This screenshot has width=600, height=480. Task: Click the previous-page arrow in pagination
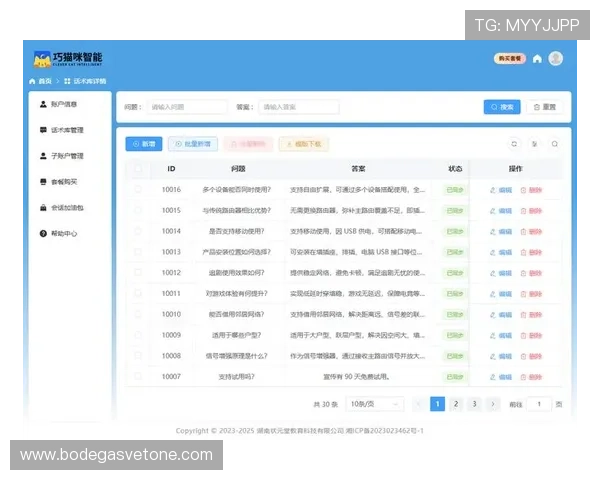[x=419, y=404]
